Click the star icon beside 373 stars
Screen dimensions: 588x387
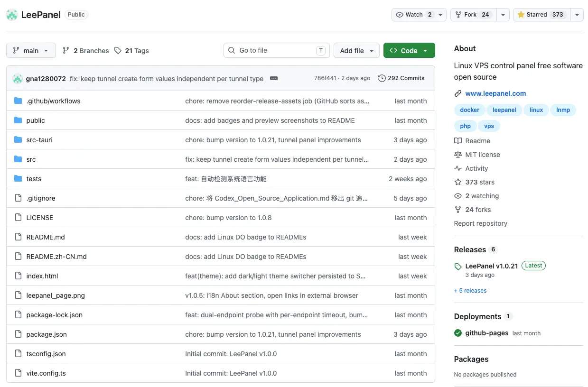pyautogui.click(x=458, y=182)
